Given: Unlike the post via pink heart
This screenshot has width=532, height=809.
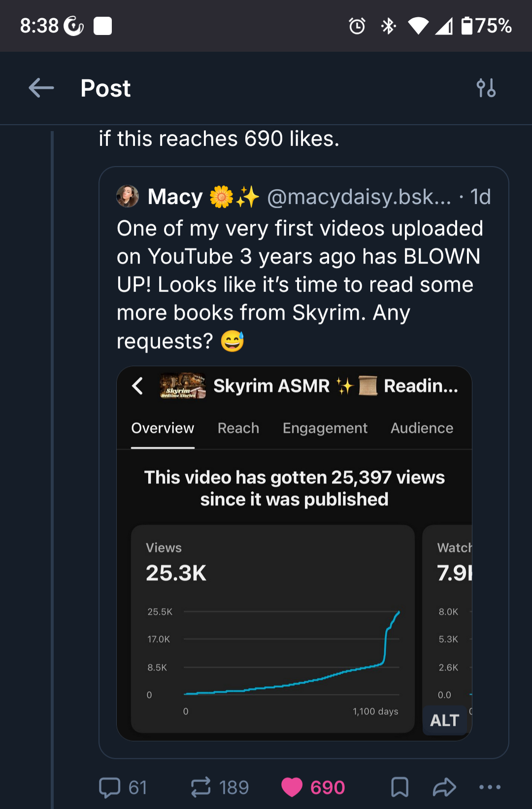Looking at the screenshot, I should pyautogui.click(x=292, y=787).
